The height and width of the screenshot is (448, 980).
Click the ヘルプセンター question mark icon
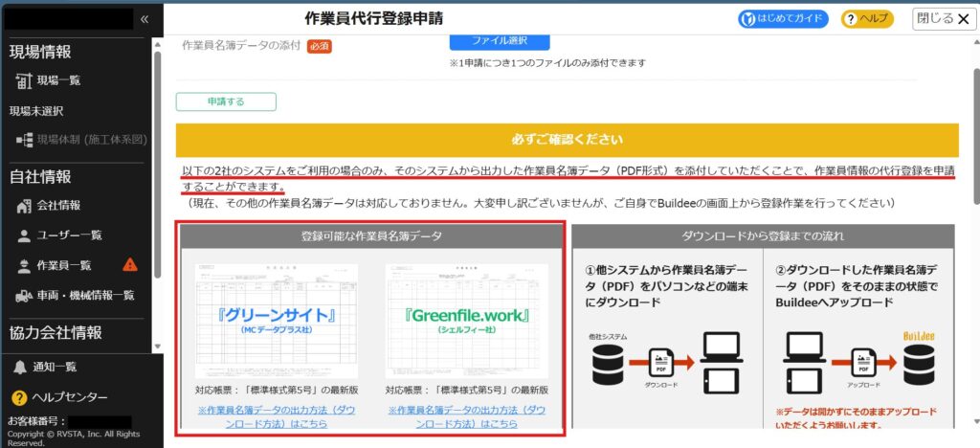click(20, 397)
